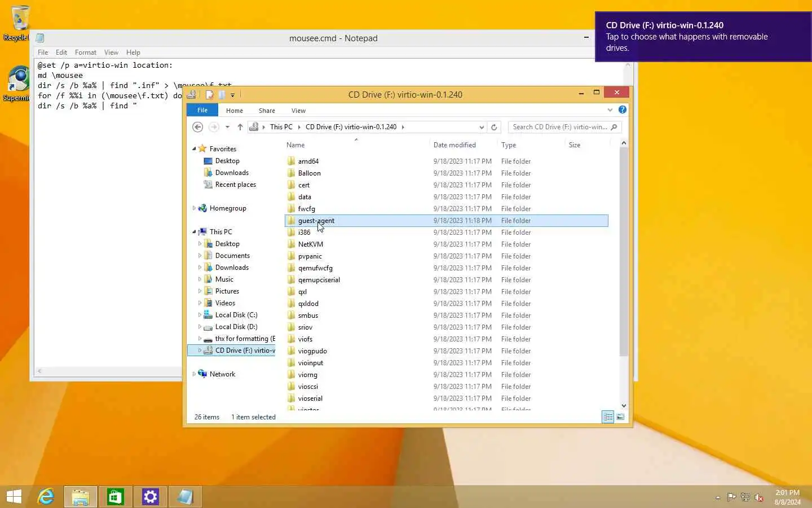Launch the Store app from taskbar
812x508 pixels.
click(x=116, y=497)
